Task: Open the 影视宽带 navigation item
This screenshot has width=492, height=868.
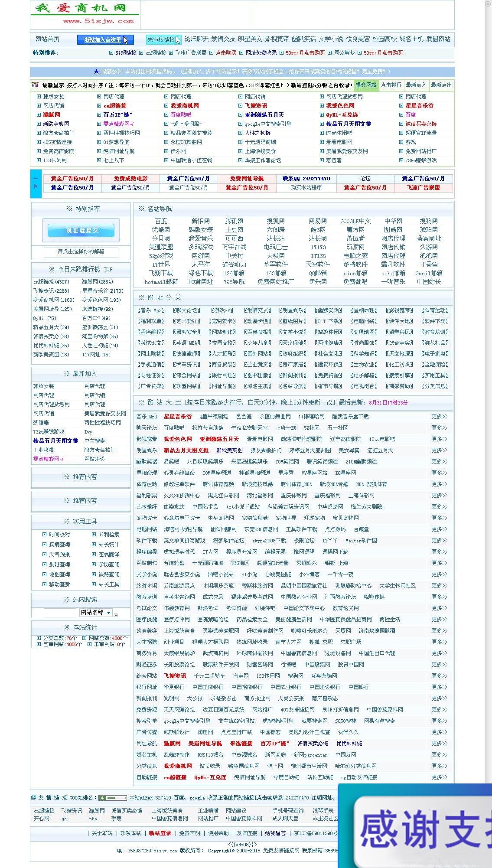Action: [x=277, y=39]
